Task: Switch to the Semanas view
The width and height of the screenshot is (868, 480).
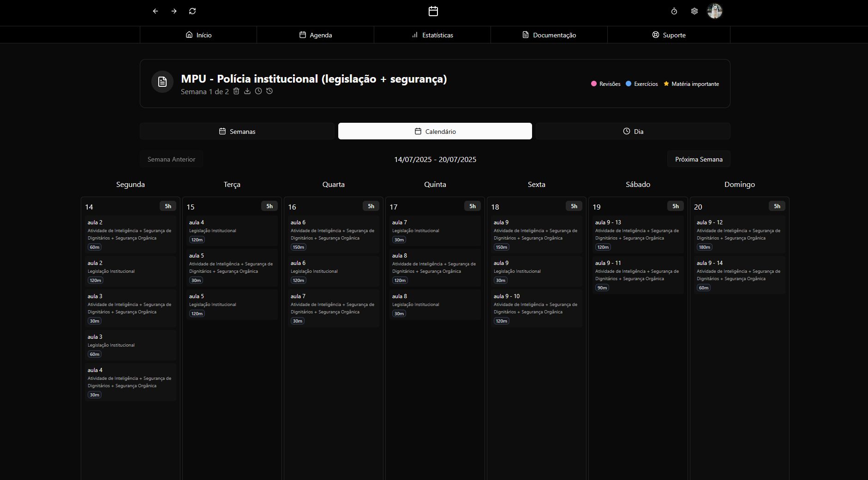Action: (237, 131)
